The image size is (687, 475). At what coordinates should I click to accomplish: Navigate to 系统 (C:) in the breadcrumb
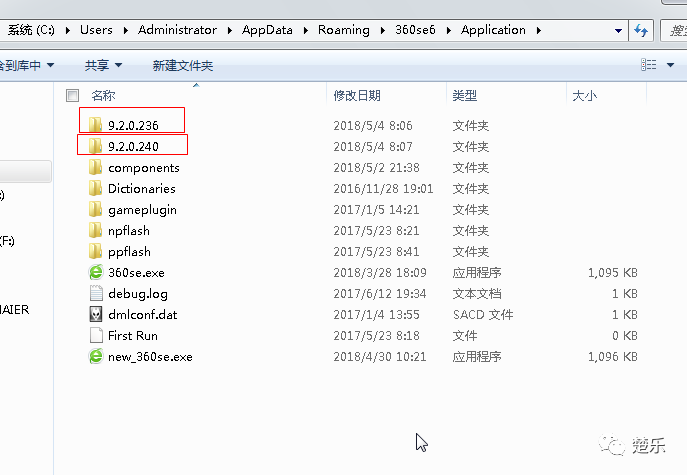pyautogui.click(x=31, y=30)
